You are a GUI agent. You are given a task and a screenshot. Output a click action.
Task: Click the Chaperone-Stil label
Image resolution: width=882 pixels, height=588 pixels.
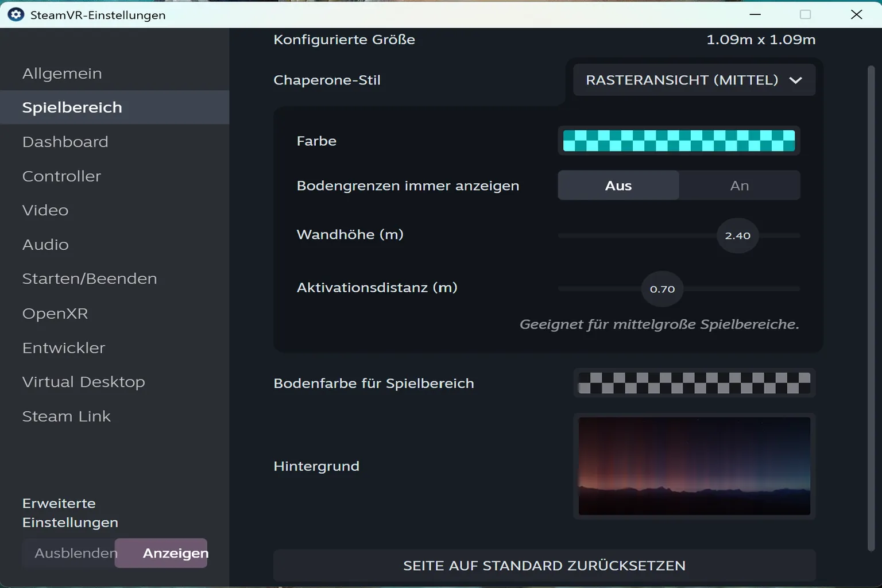pos(327,80)
